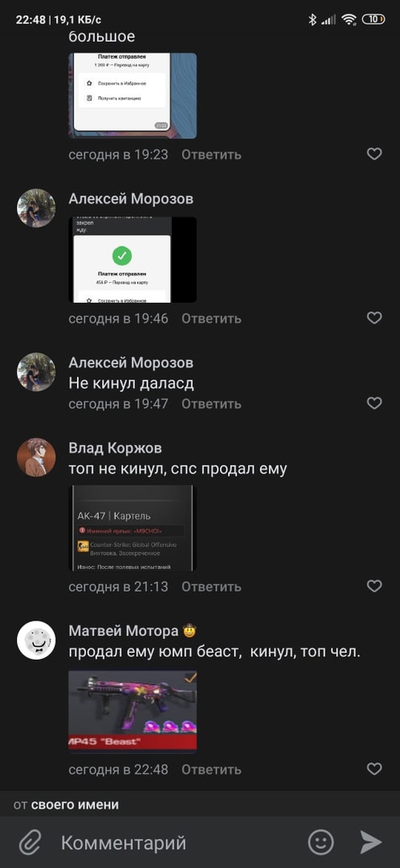Like the "Не кинул даласд" comment

click(x=374, y=403)
